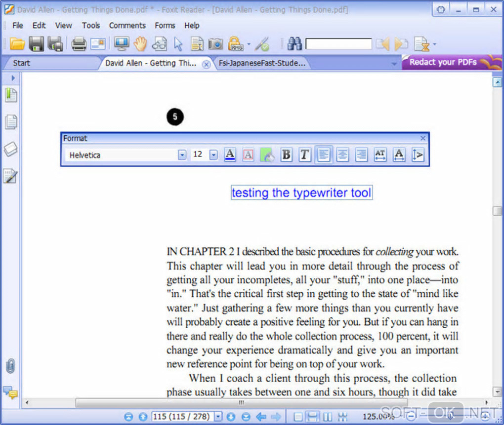The image size is (504, 425).
Task: Click the sign and validate pen icon
Action: tap(262, 44)
